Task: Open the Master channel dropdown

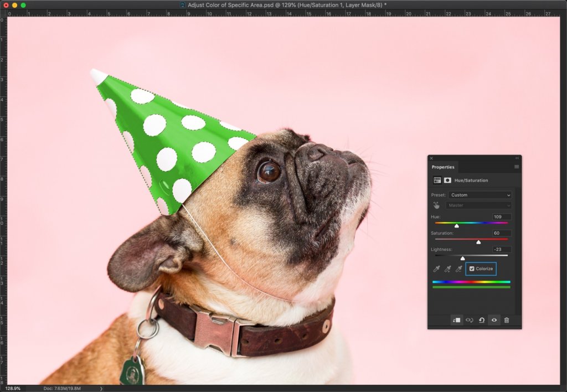Action: click(479, 205)
